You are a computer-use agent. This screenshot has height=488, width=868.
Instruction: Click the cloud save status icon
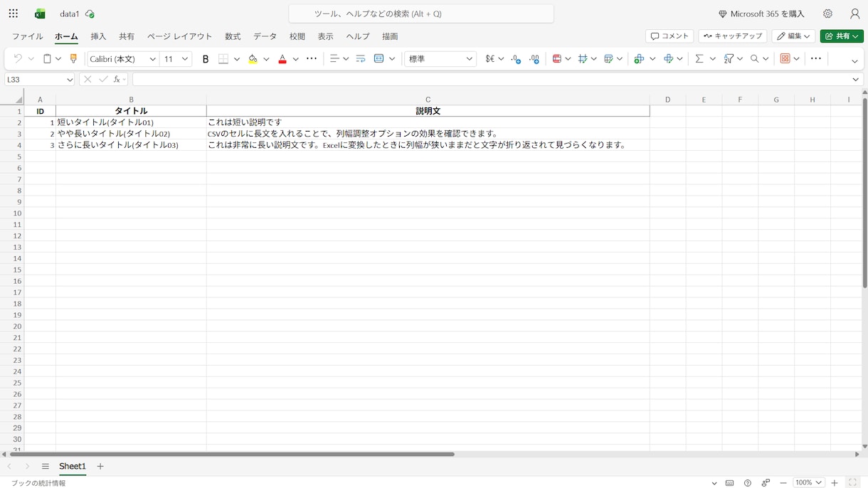[x=90, y=14]
